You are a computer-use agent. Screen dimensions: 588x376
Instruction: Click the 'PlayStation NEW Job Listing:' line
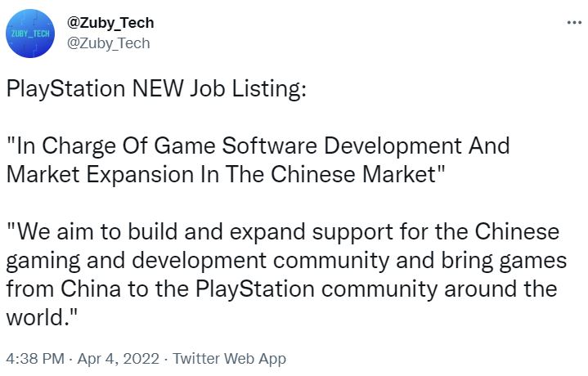(156, 89)
